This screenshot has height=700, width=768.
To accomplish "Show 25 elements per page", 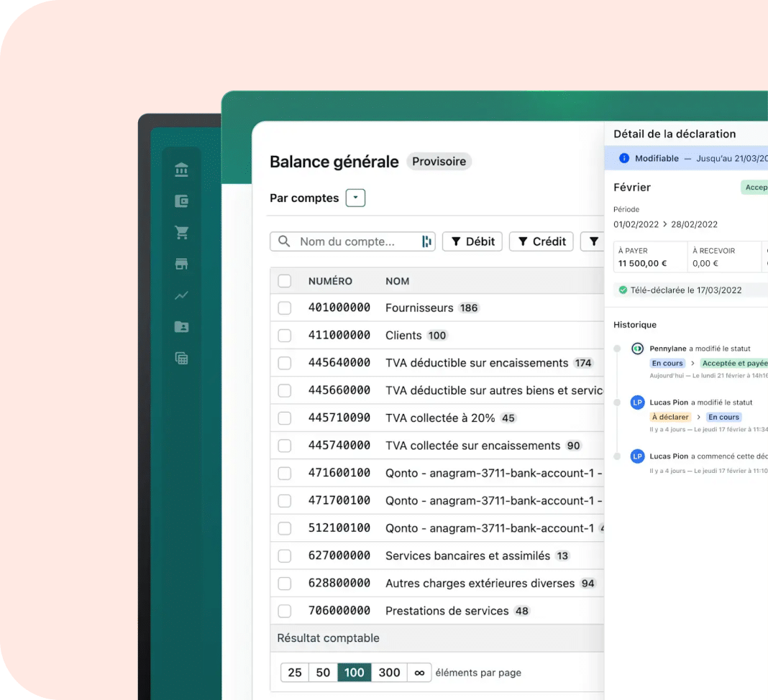I will point(294,673).
